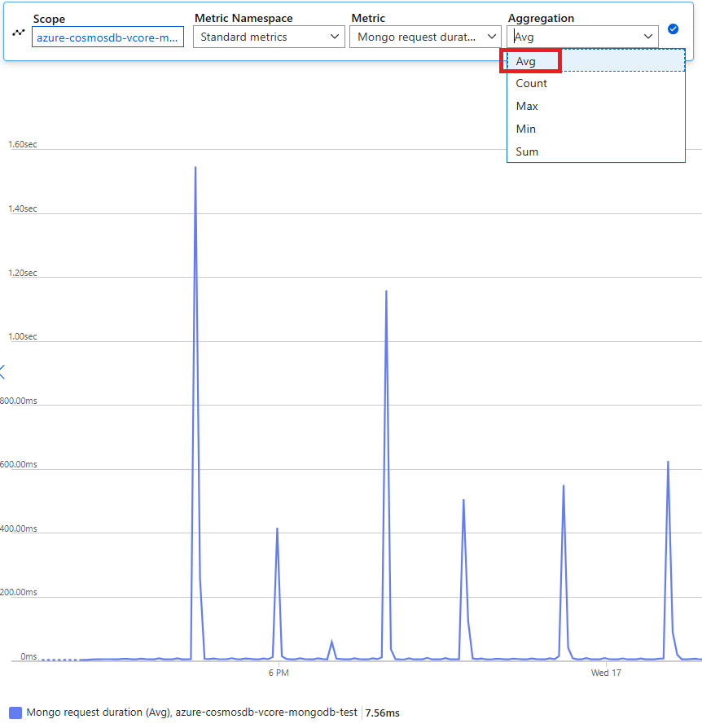Click the azure-cosmosdb-vcore scope field
Image resolution: width=702 pixels, height=728 pixels.
tap(107, 37)
